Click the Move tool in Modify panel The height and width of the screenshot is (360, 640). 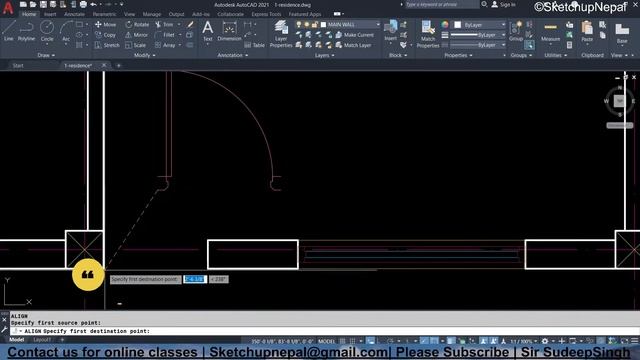click(x=106, y=24)
